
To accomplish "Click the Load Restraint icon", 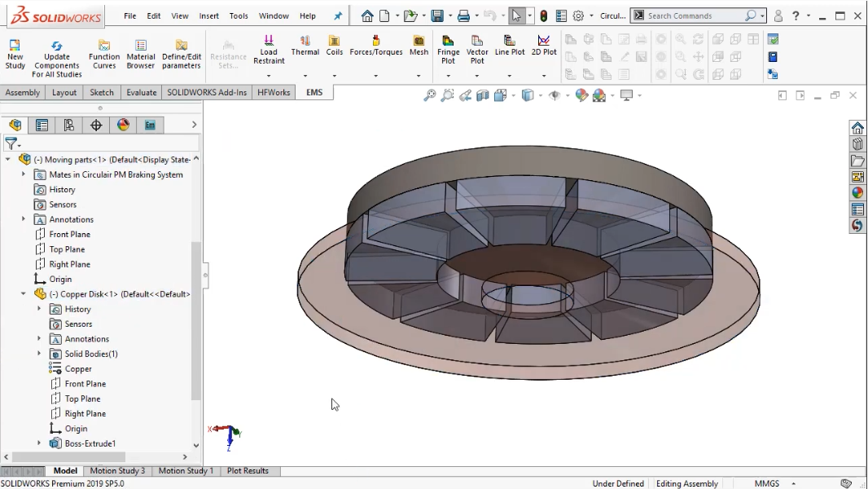I will click(269, 40).
